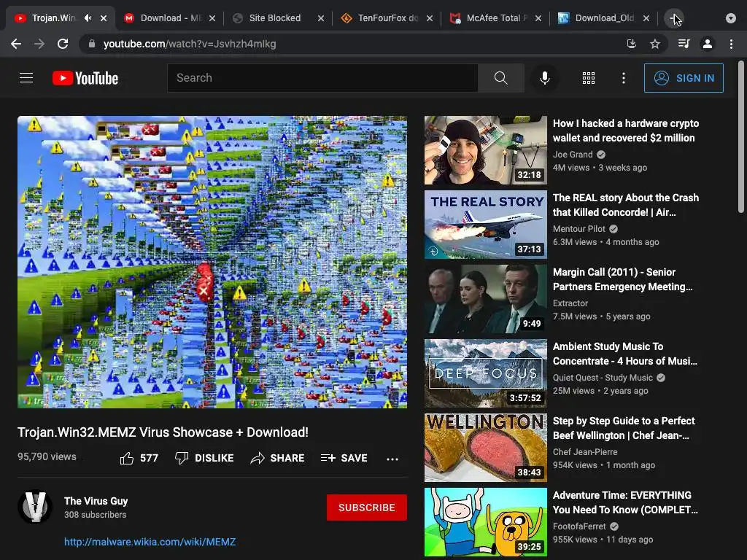This screenshot has height=560, width=747.
Task: Open 'The REAL story About the Crash' title
Action: (x=626, y=205)
